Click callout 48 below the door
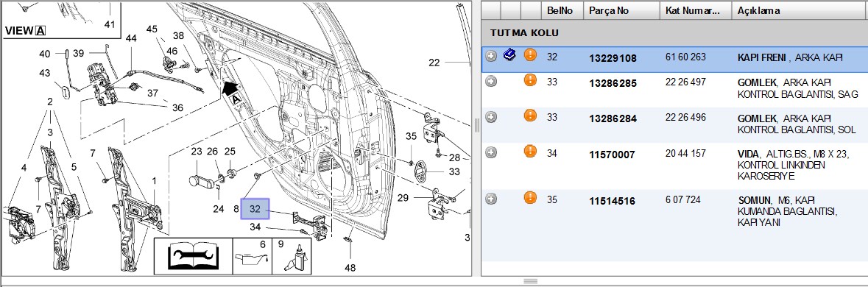This screenshot has width=868, height=287. point(350,268)
